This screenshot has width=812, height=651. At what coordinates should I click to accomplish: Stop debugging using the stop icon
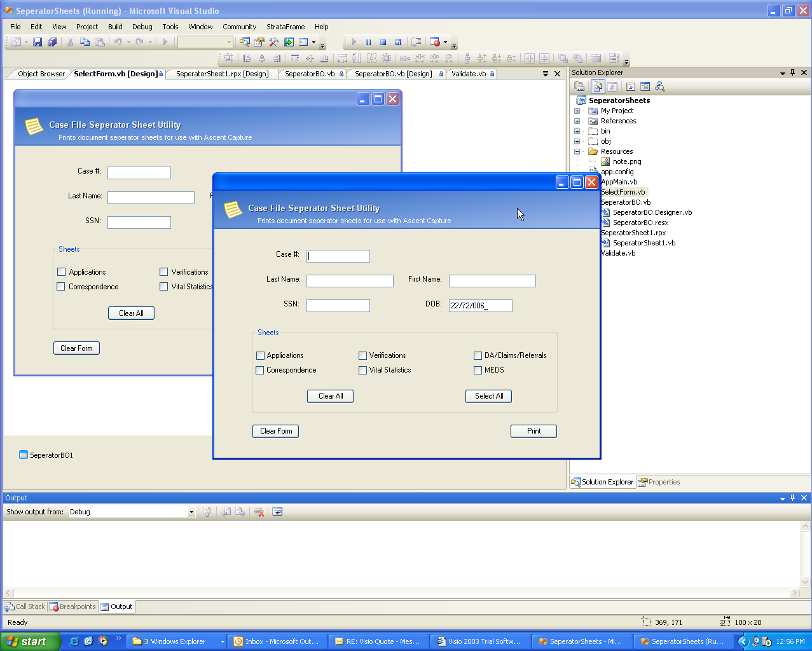point(383,42)
